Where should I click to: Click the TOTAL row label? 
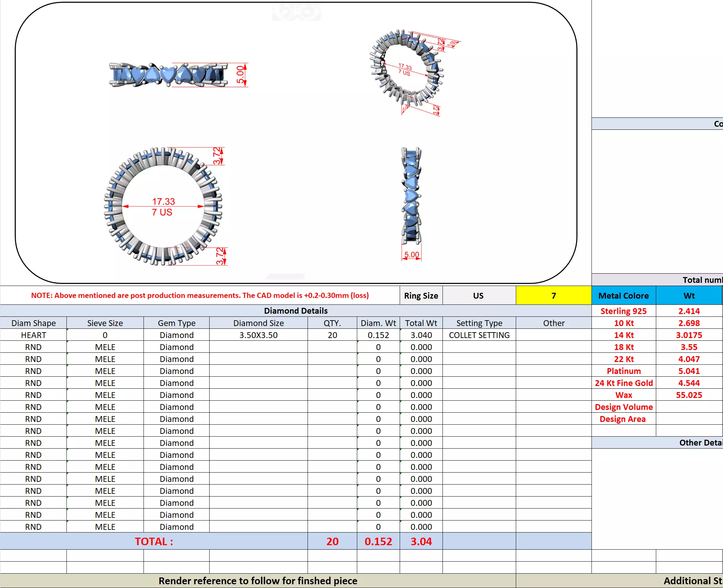coord(154,541)
